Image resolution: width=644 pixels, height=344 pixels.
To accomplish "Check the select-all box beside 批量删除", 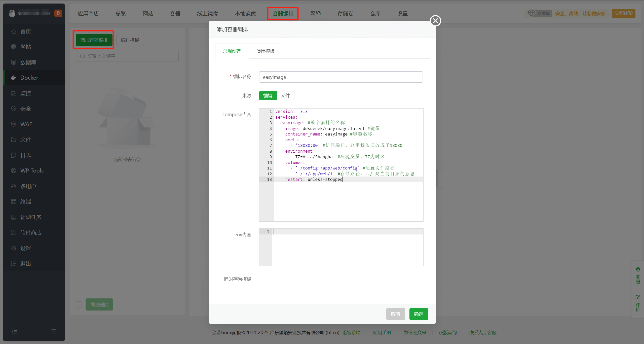I will tap(79, 304).
